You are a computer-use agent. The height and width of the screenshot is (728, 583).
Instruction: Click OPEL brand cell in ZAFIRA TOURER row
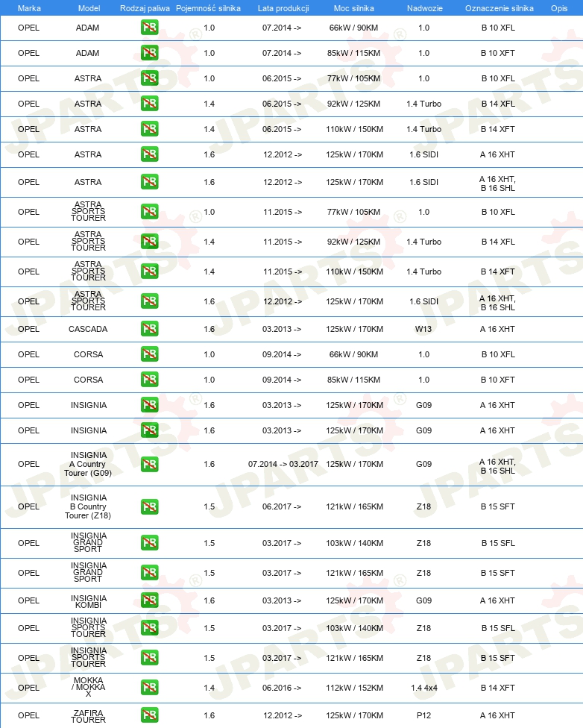tap(29, 715)
